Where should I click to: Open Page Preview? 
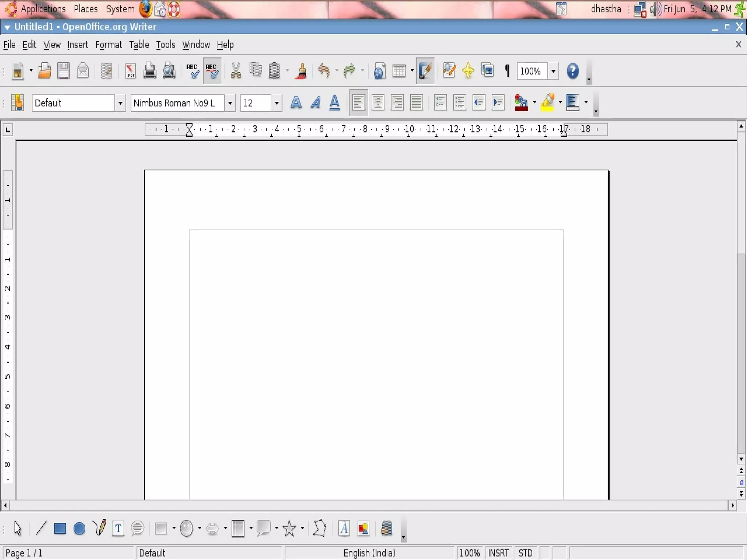click(x=169, y=71)
